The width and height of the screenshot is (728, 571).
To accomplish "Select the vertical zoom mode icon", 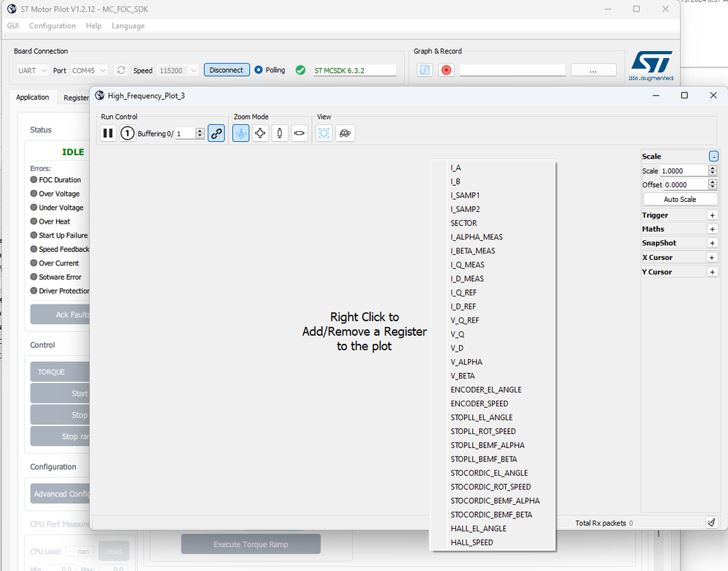I will (x=280, y=133).
